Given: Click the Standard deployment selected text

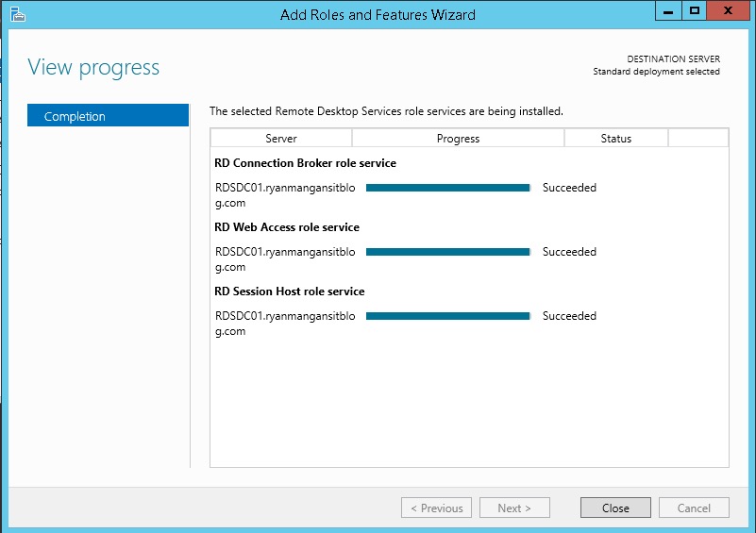Looking at the screenshot, I should click(x=656, y=72).
